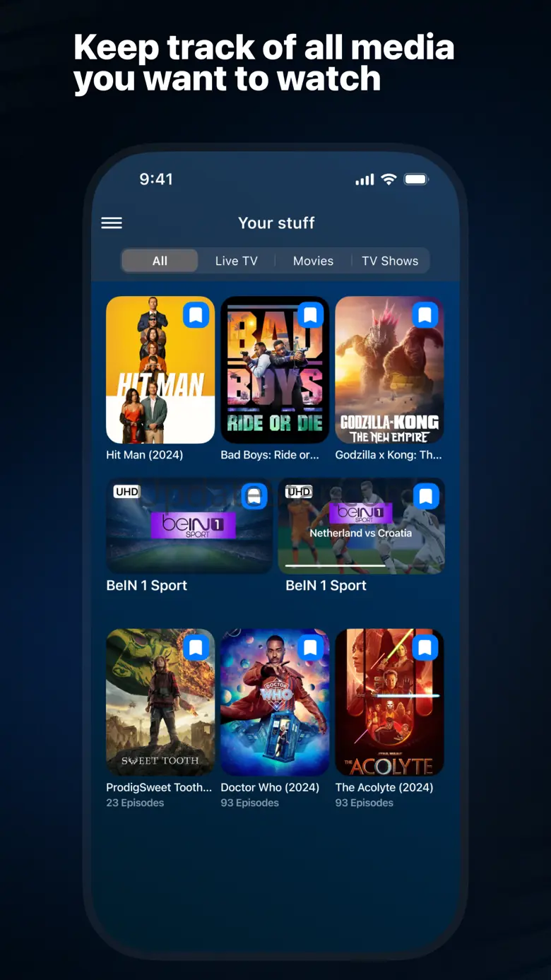This screenshot has width=551, height=980.
Task: Open the Hit Man movie poster
Action: click(160, 370)
